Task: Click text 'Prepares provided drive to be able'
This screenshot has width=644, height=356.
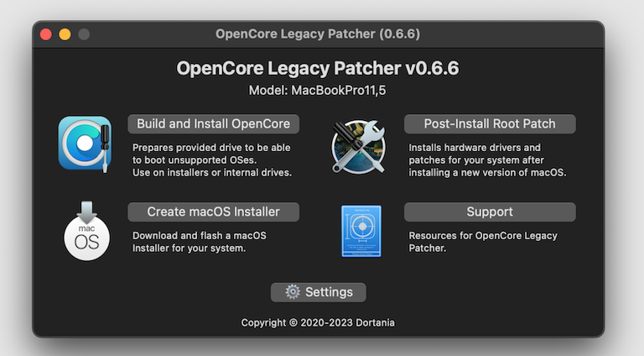Action: click(211, 148)
